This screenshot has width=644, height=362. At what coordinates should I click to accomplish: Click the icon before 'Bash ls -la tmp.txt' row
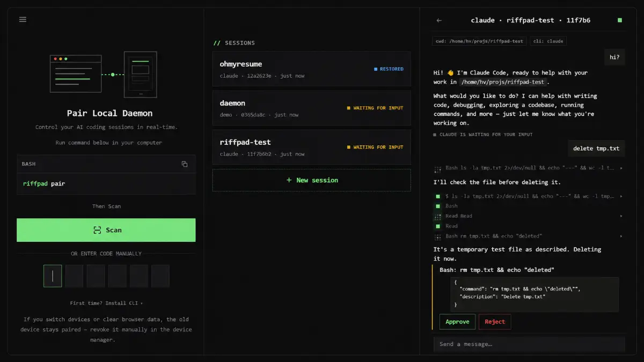point(438,168)
